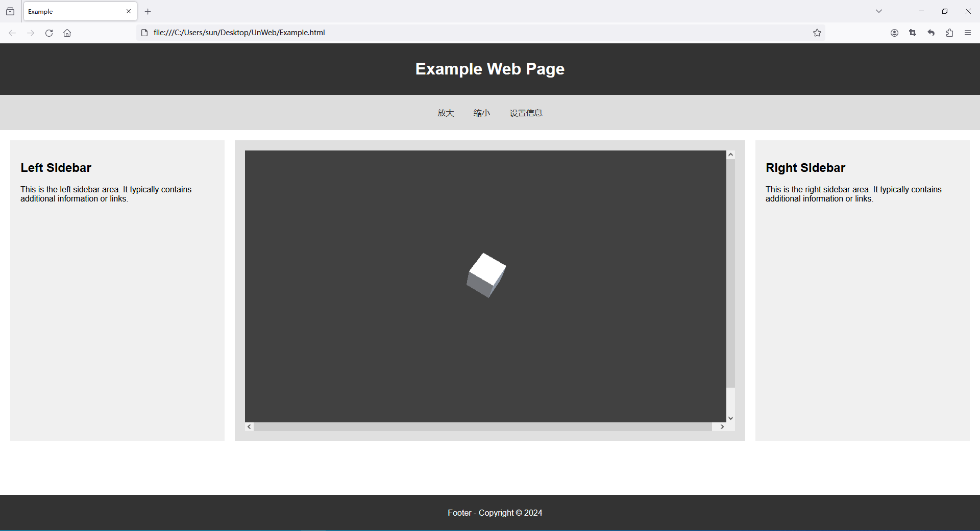Open the 设置信息 menu item
The image size is (980, 531).
(x=526, y=113)
